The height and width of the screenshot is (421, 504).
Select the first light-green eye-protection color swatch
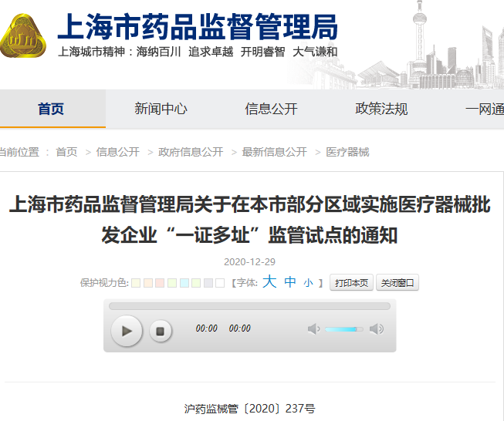tap(172, 283)
